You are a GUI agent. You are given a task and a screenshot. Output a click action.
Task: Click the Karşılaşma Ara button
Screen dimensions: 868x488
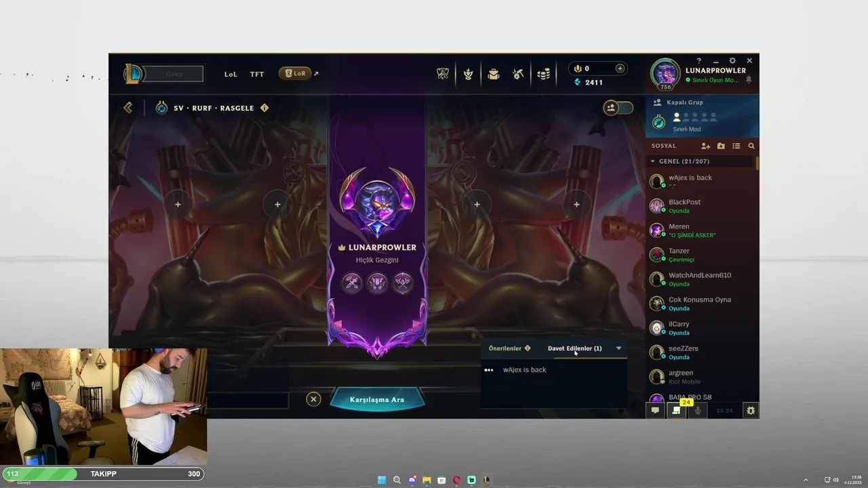tap(377, 400)
